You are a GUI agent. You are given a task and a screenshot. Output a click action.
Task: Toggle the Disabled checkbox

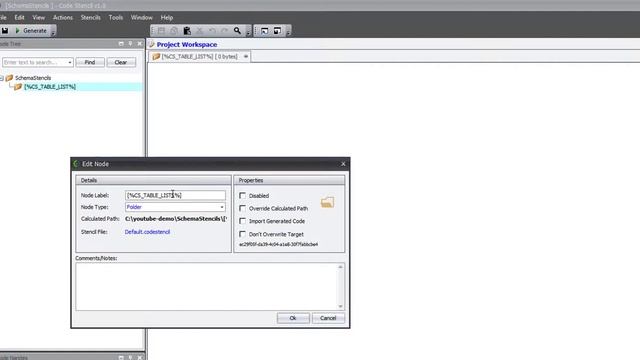click(242, 196)
